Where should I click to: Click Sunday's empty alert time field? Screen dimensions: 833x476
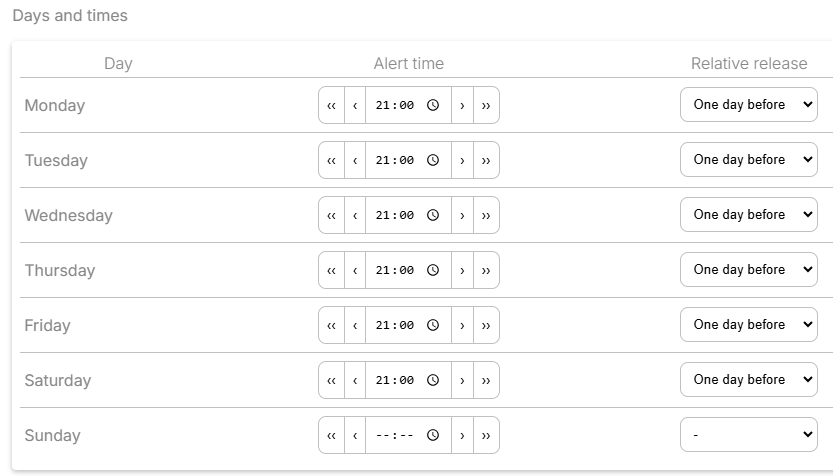click(x=409, y=435)
